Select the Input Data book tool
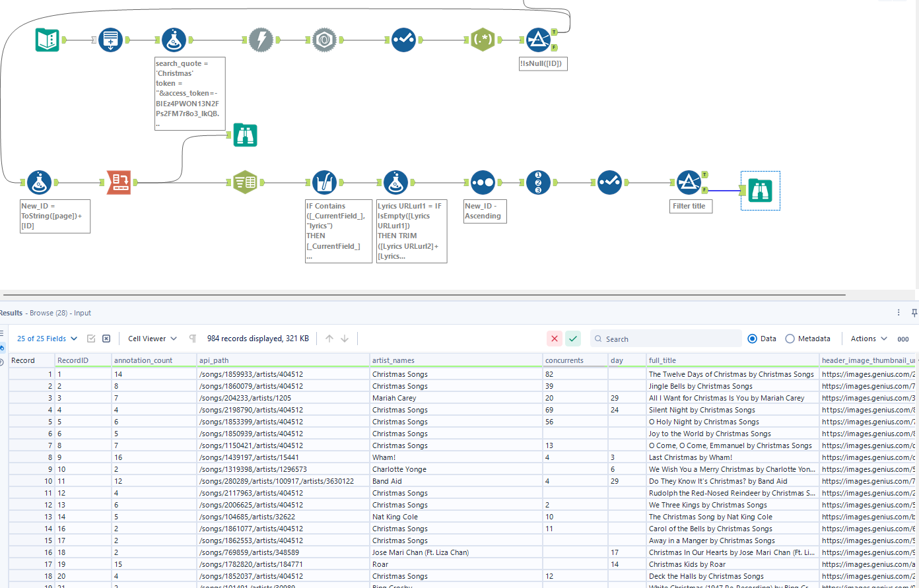Viewport: 919px width, 588px height. pos(48,40)
